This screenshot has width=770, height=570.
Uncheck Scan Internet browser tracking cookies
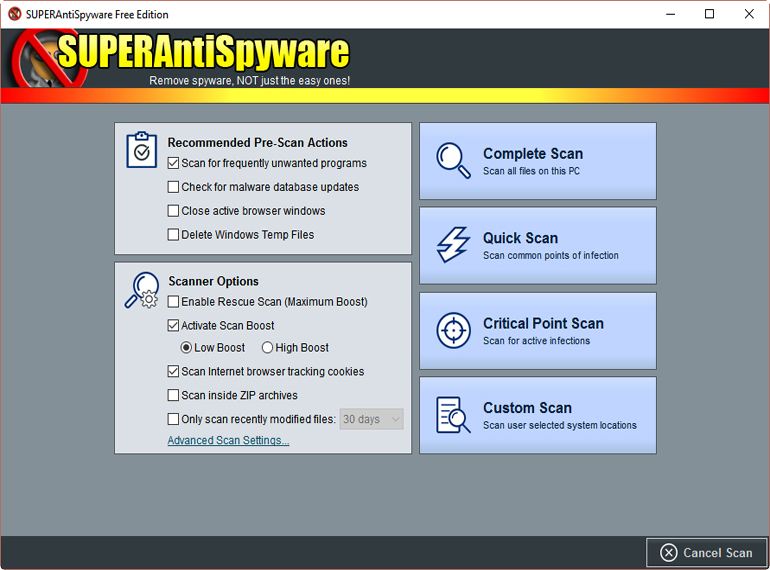(x=173, y=371)
